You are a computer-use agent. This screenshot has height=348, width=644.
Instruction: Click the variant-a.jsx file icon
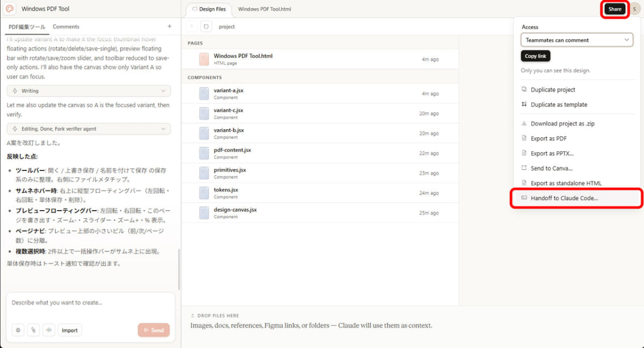point(204,94)
